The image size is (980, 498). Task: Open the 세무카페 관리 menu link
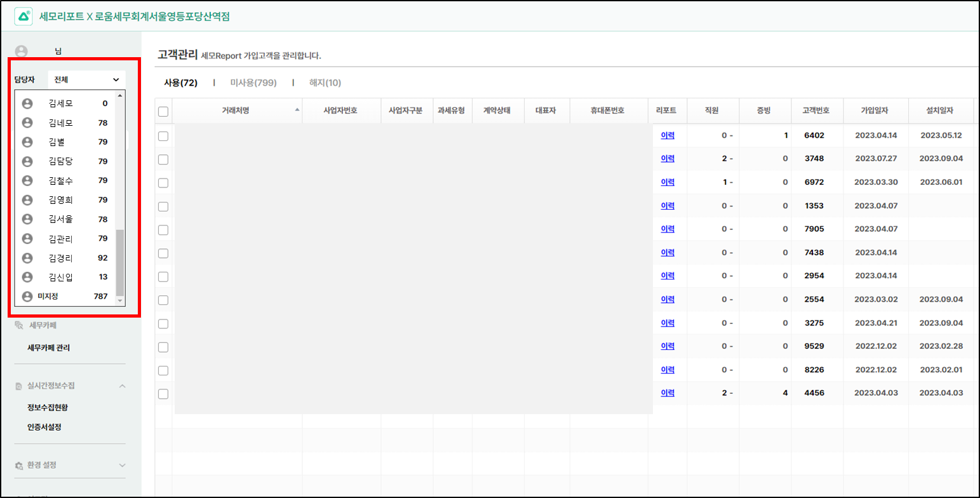[49, 348]
